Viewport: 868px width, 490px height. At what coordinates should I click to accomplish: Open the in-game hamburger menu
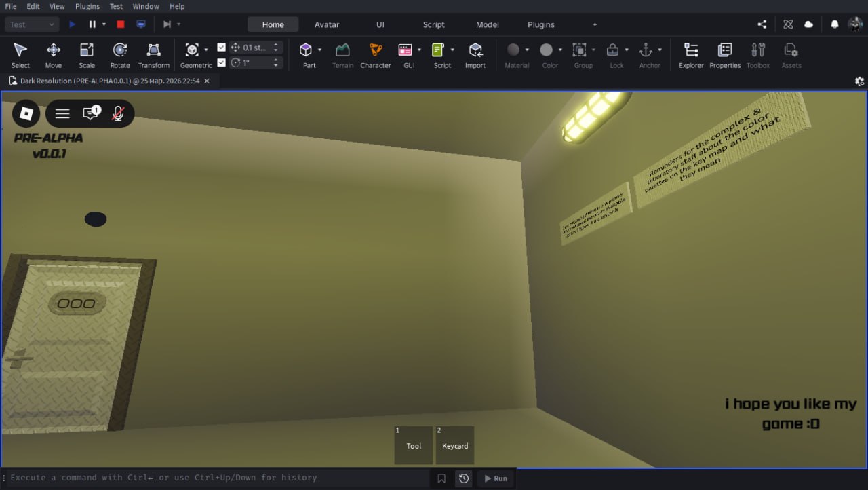click(x=62, y=113)
